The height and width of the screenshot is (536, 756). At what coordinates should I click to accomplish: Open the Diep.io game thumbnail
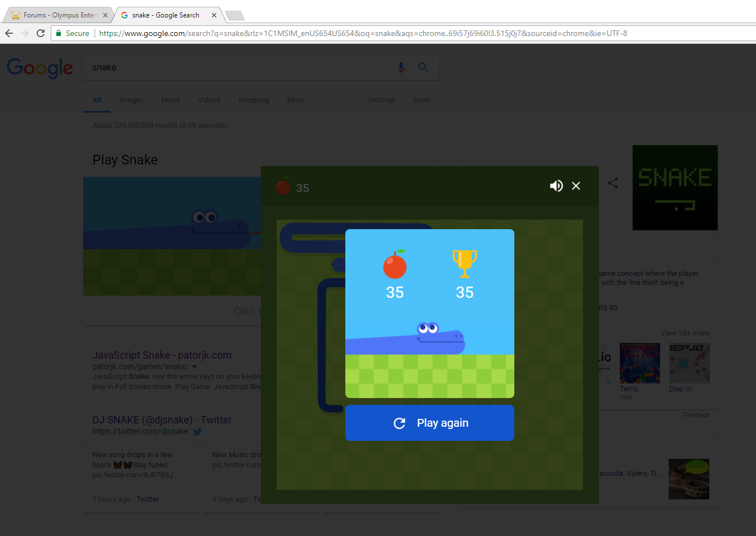[690, 364]
